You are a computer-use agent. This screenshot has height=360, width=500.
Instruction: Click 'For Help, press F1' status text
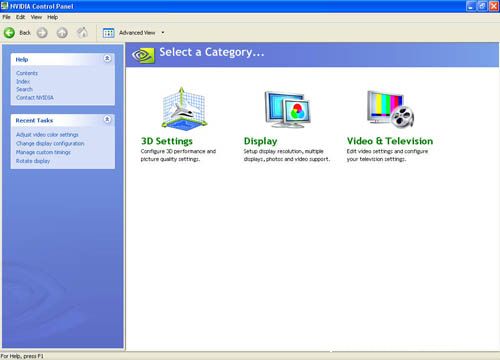pyautogui.click(x=22, y=356)
